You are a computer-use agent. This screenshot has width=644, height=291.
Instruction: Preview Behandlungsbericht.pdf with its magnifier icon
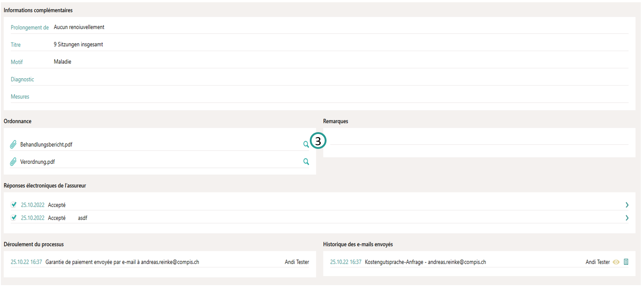pyautogui.click(x=306, y=144)
